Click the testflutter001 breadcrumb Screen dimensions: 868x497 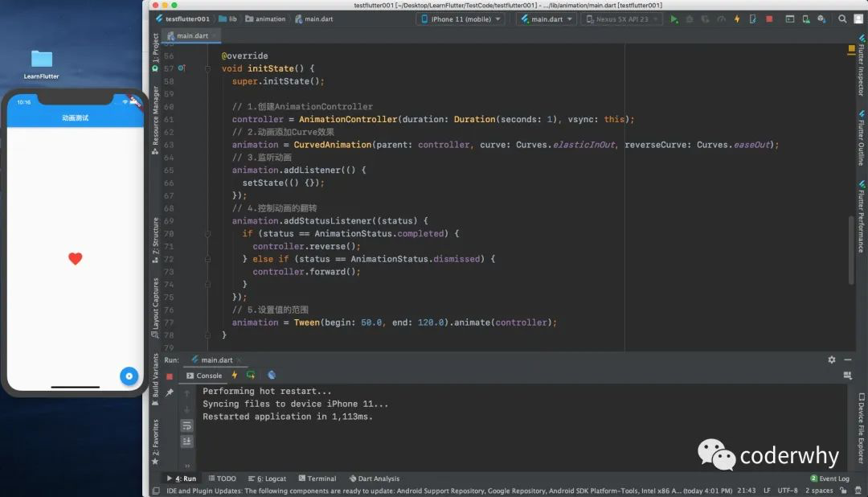(182, 19)
